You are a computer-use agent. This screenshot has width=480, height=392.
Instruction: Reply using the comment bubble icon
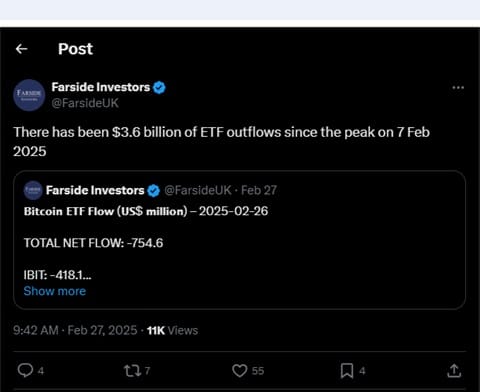25,370
